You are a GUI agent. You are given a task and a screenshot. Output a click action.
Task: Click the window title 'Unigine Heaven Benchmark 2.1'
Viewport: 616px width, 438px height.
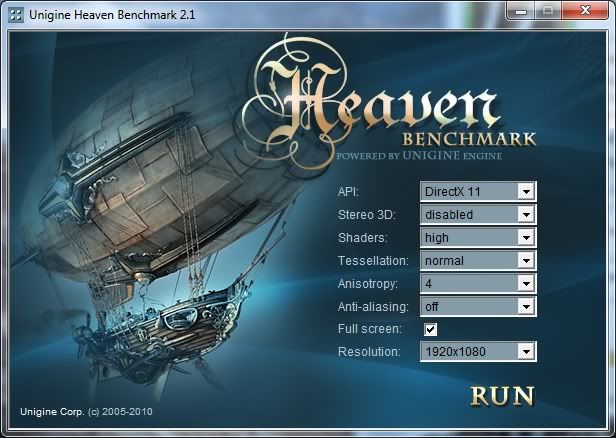[112, 15]
